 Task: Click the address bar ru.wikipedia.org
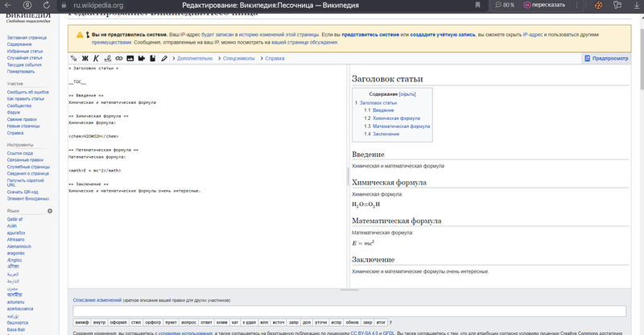point(98,6)
